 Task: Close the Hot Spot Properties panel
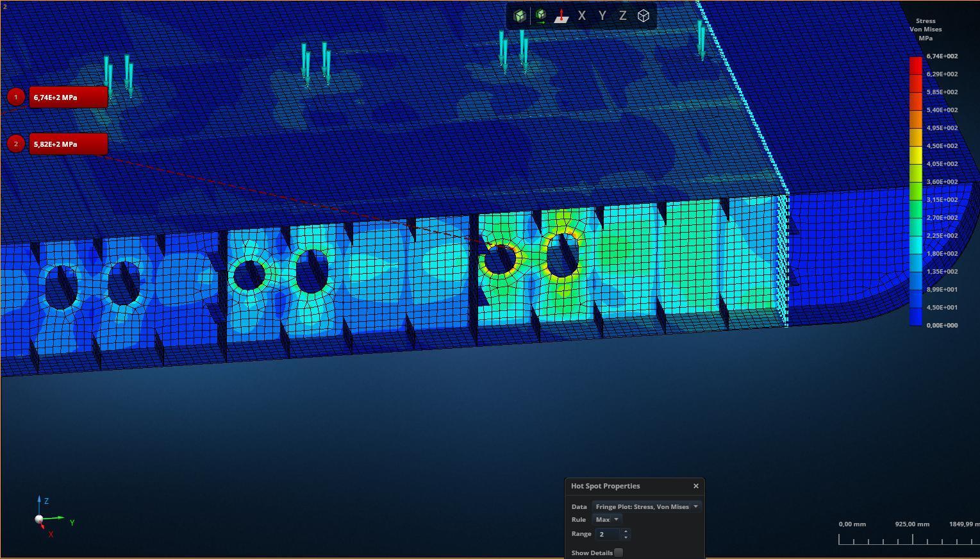696,486
